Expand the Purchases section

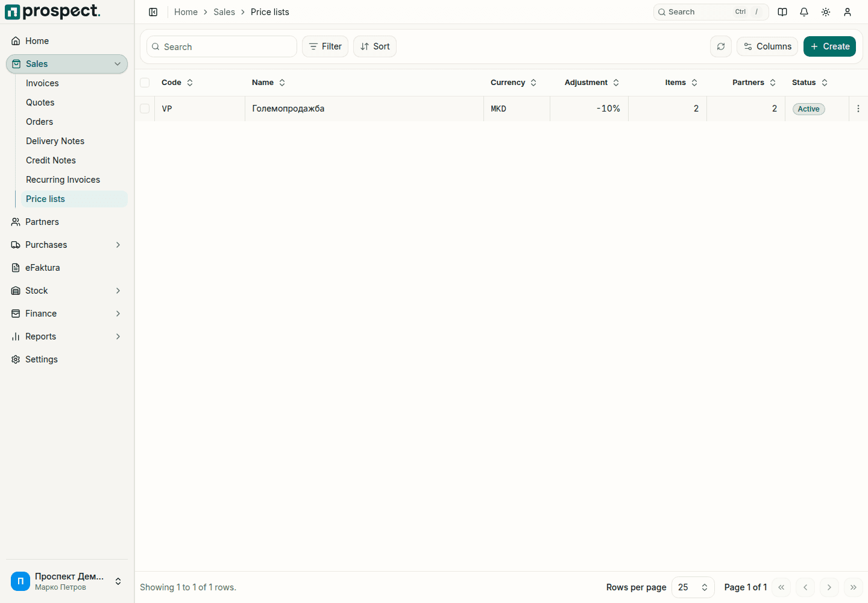[67, 245]
